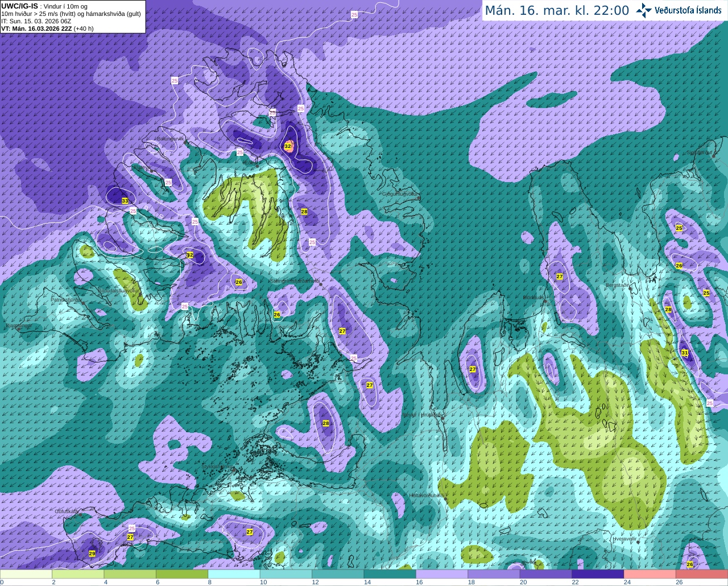Click the 14–16 m/s dark teal legend swatch
The image size is (728, 586).
(x=390, y=573)
